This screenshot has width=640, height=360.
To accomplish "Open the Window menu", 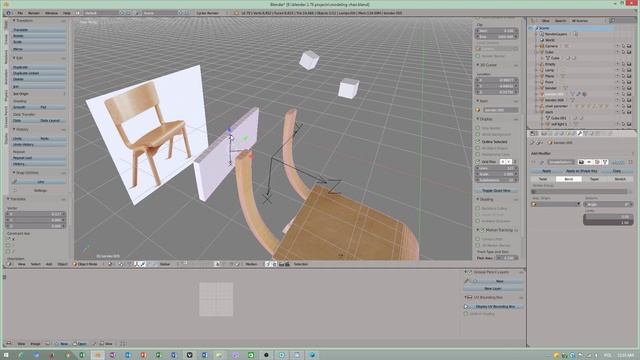I will click(x=51, y=13).
